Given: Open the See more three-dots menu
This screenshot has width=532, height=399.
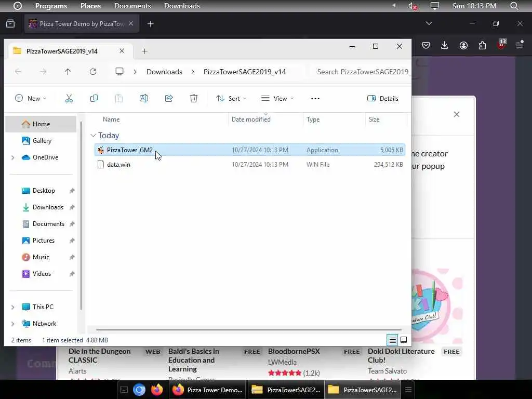Looking at the screenshot, I should (315, 98).
